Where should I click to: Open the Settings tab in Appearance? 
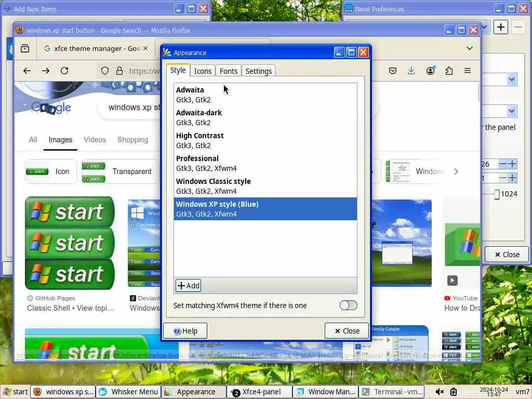pos(259,71)
